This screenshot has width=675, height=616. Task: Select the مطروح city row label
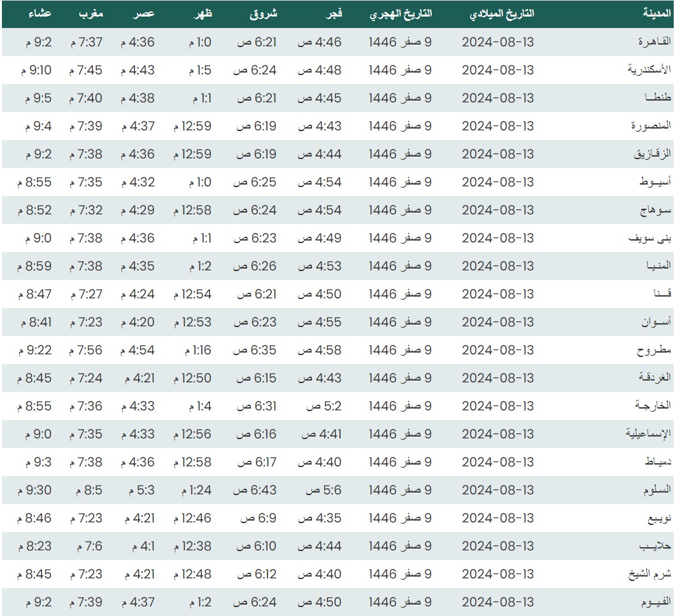click(655, 350)
